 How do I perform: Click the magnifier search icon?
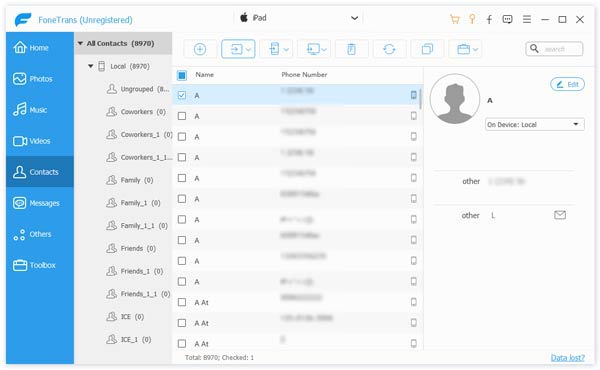coord(534,49)
